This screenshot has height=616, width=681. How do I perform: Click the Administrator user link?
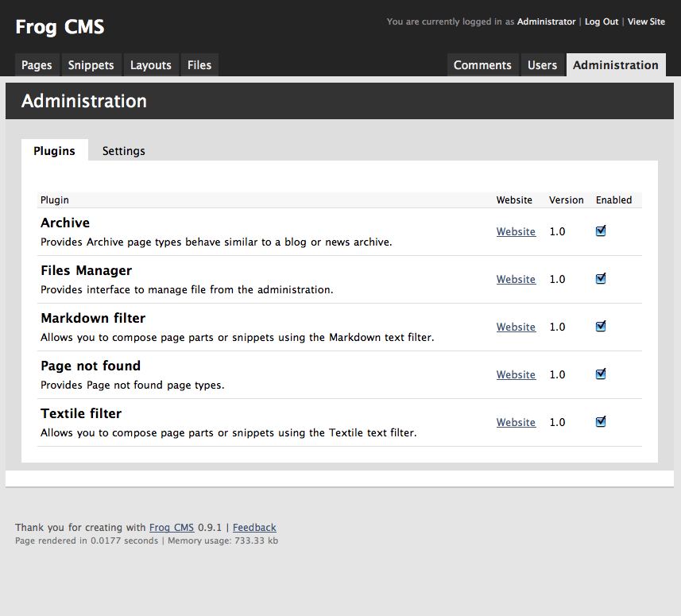(547, 21)
